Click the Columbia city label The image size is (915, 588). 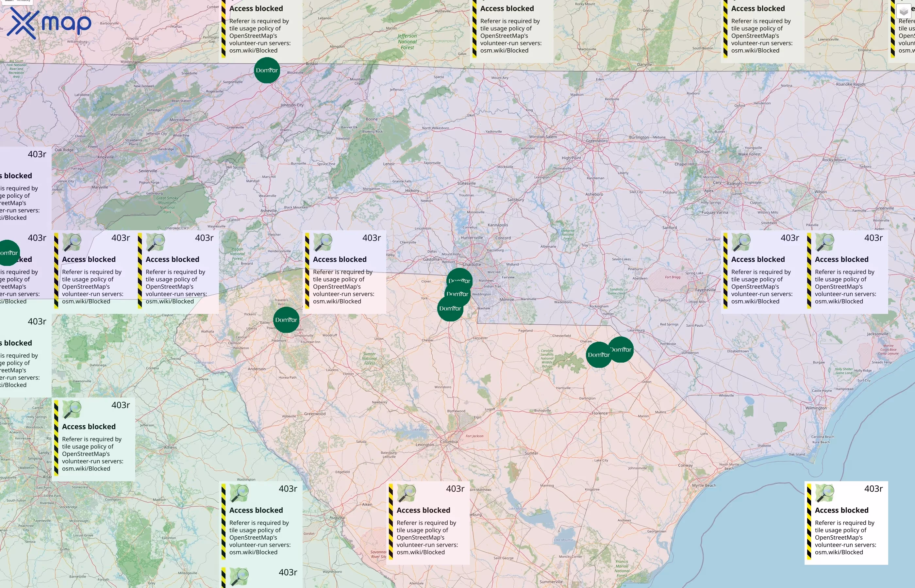[449, 442]
